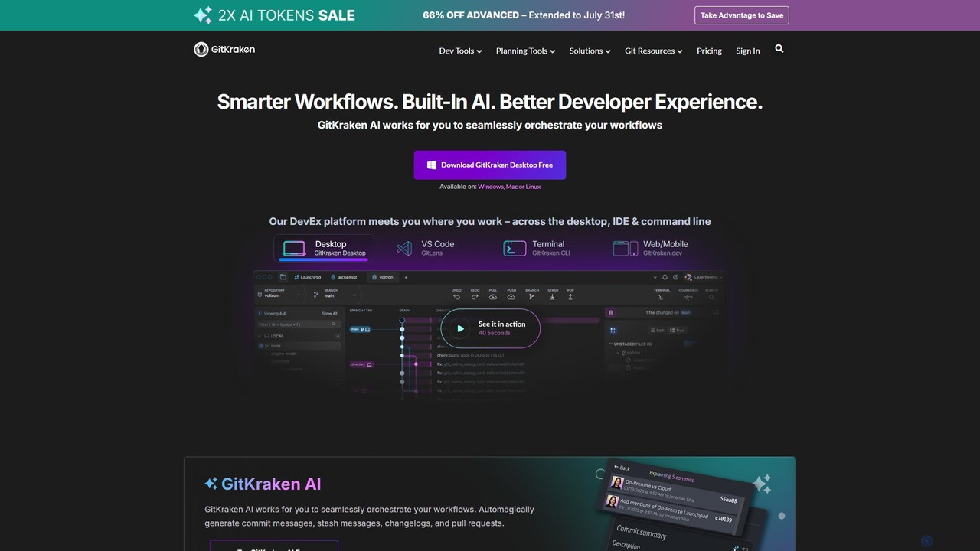Open the Terminal icon in the preview toolbar

661,296
